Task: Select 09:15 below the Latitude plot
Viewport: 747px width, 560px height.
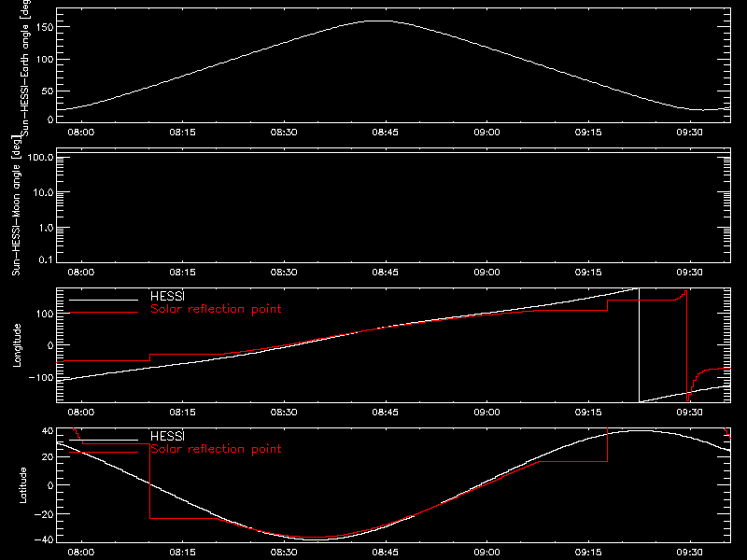Action: coord(588,553)
